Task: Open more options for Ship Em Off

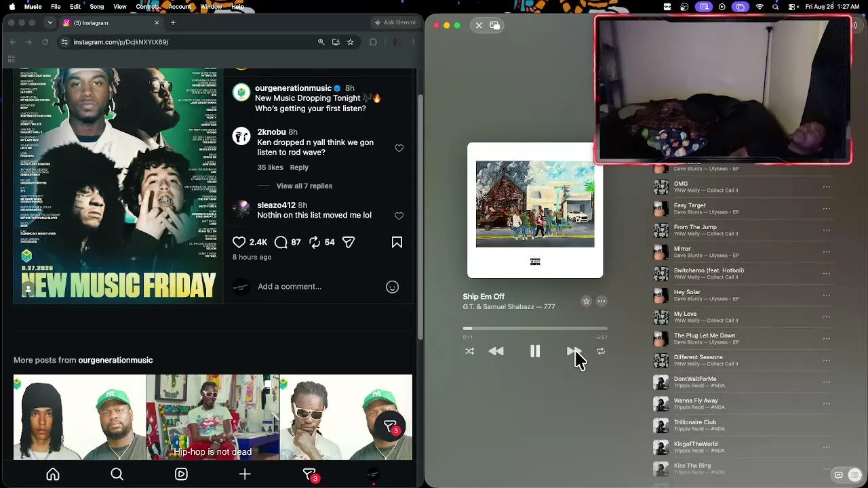Action: click(601, 301)
